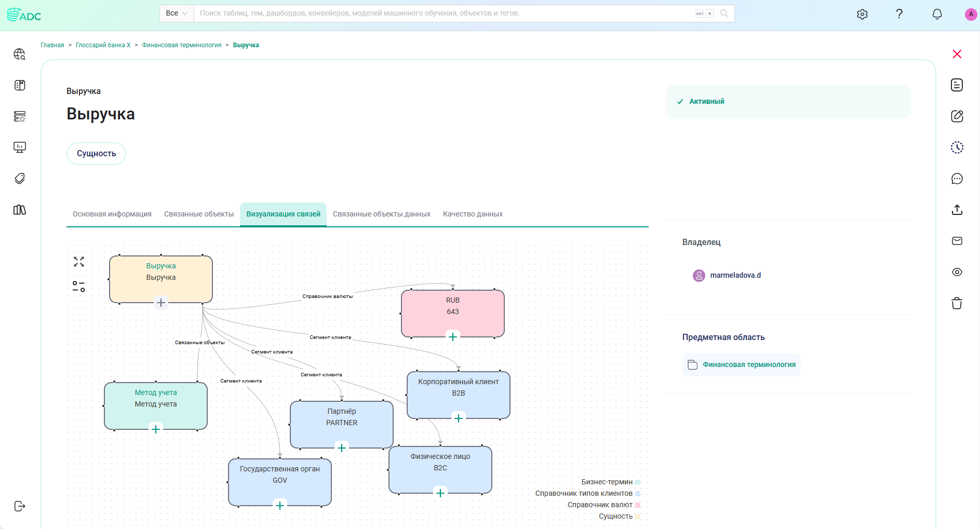Open owner marmeladova.d profile
980x529 pixels.
(735, 275)
